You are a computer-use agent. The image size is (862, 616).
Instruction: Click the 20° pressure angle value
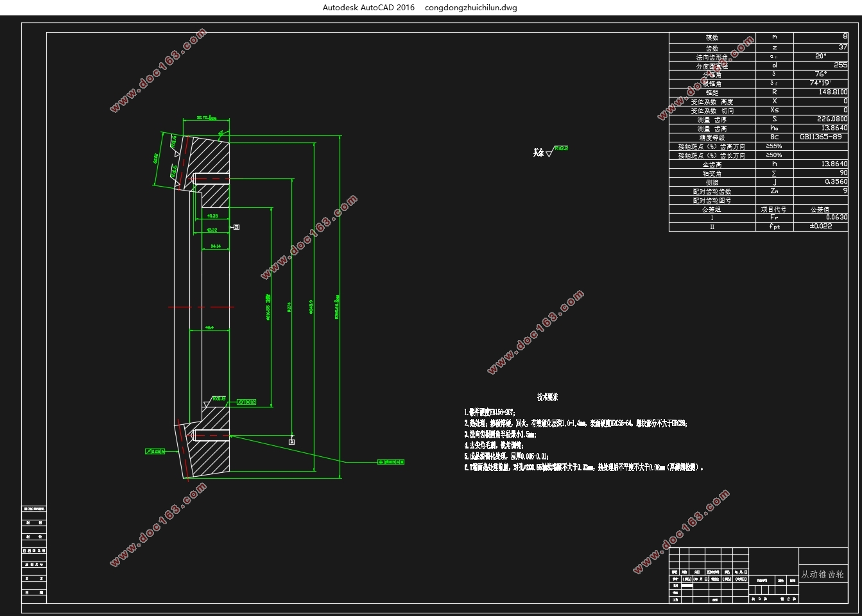click(x=821, y=56)
